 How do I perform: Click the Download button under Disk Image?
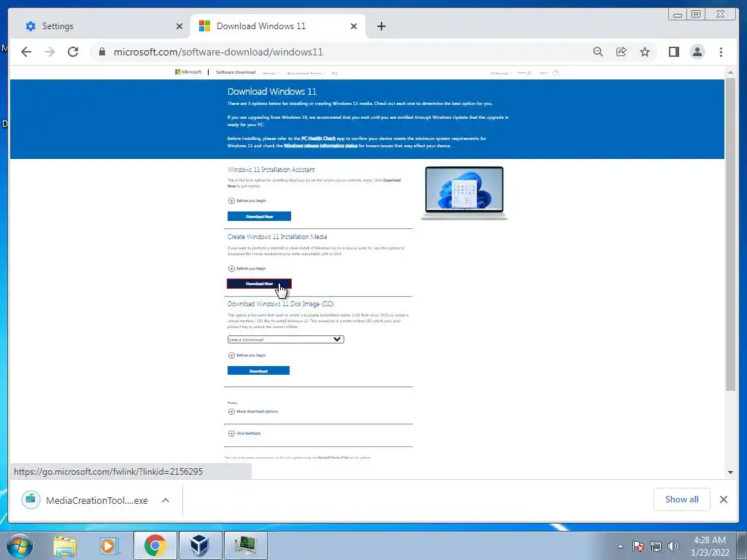click(258, 371)
